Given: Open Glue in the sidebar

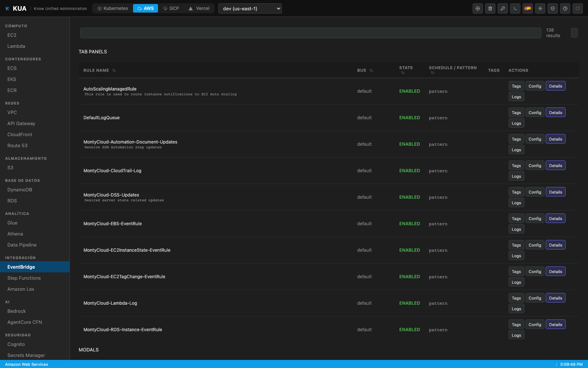Looking at the screenshot, I should 35,223.
